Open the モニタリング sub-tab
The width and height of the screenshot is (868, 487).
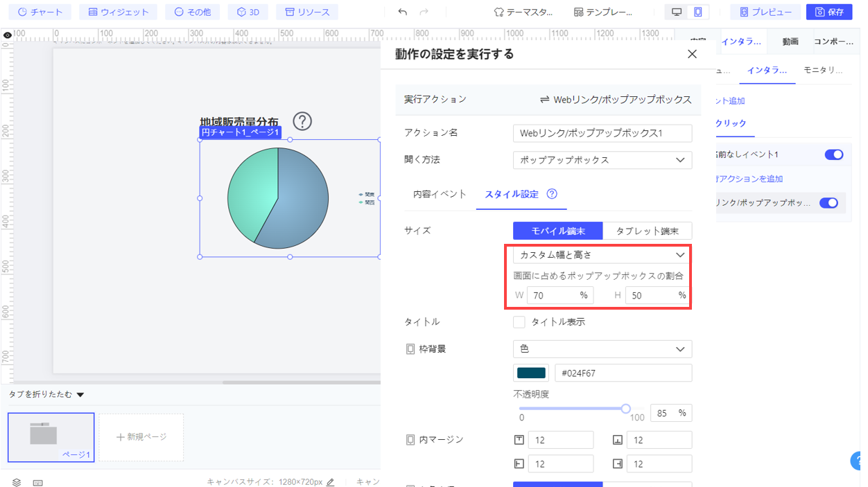823,70
